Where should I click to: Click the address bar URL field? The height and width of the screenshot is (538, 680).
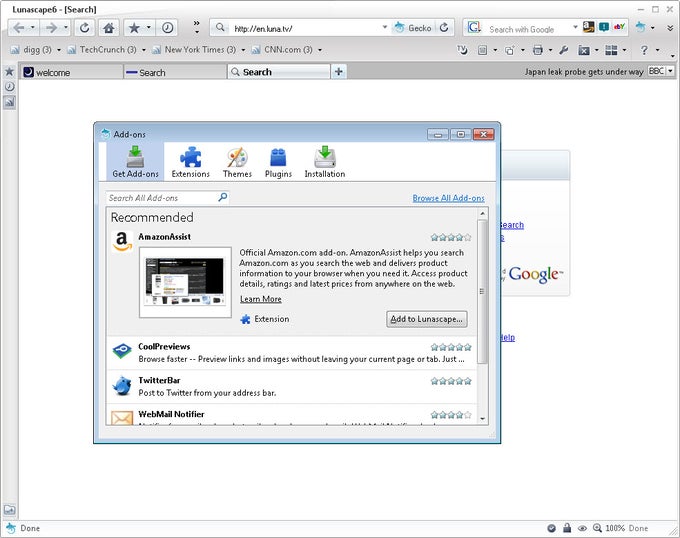[305, 29]
